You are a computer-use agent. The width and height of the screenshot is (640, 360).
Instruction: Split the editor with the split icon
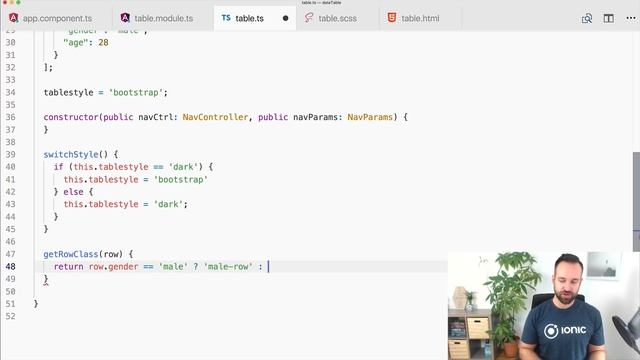[609, 18]
